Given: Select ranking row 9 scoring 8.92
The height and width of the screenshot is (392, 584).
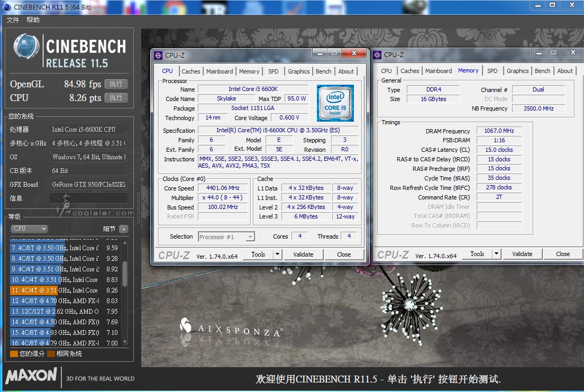Looking at the screenshot, I should point(65,269).
